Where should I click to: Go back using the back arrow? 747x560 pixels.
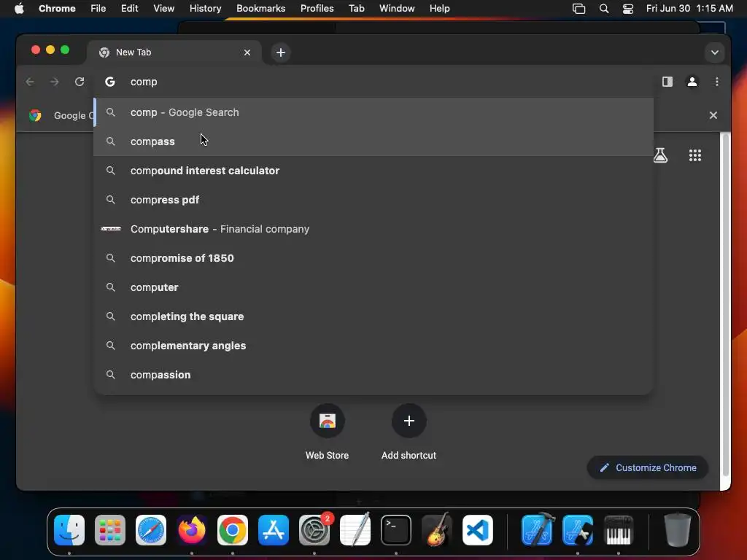click(x=30, y=82)
